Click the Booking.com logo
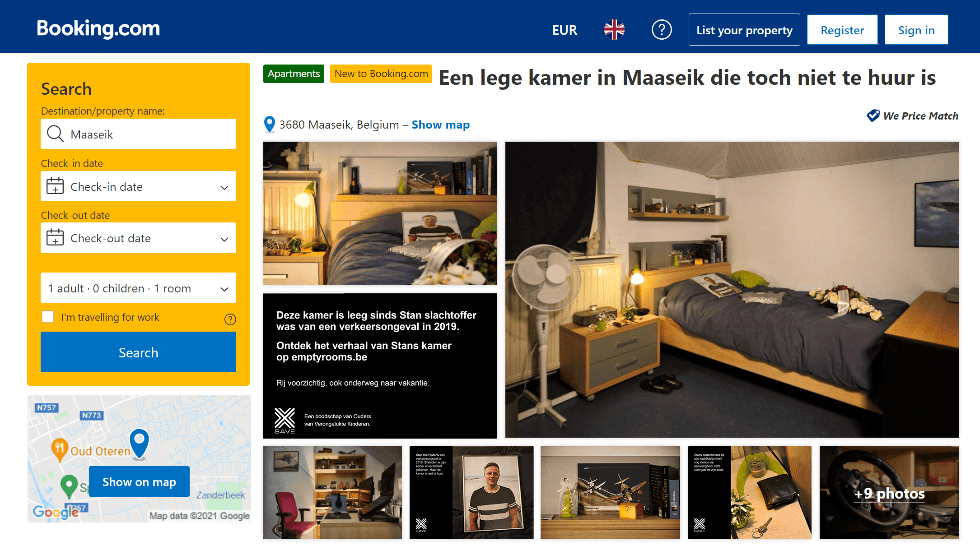This screenshot has width=980, height=555. coord(98,28)
